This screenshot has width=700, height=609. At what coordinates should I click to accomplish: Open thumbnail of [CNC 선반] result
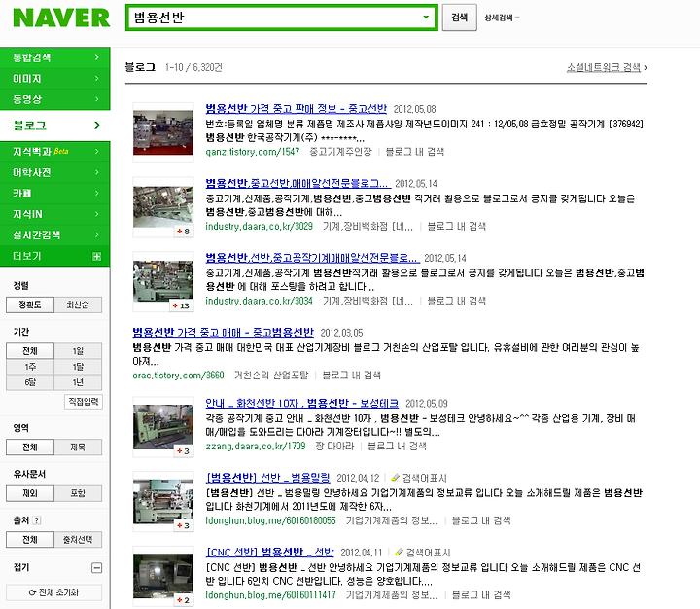[163, 576]
